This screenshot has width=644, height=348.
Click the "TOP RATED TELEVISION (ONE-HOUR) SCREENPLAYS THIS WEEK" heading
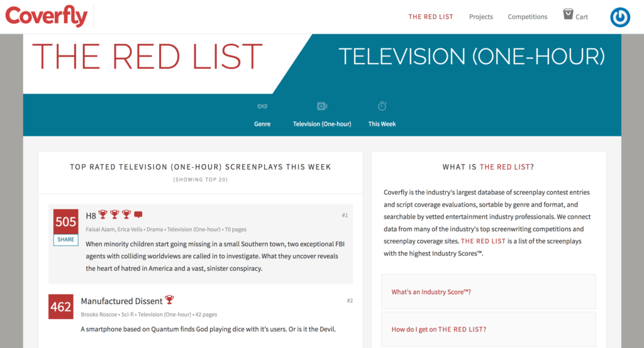coord(201,167)
